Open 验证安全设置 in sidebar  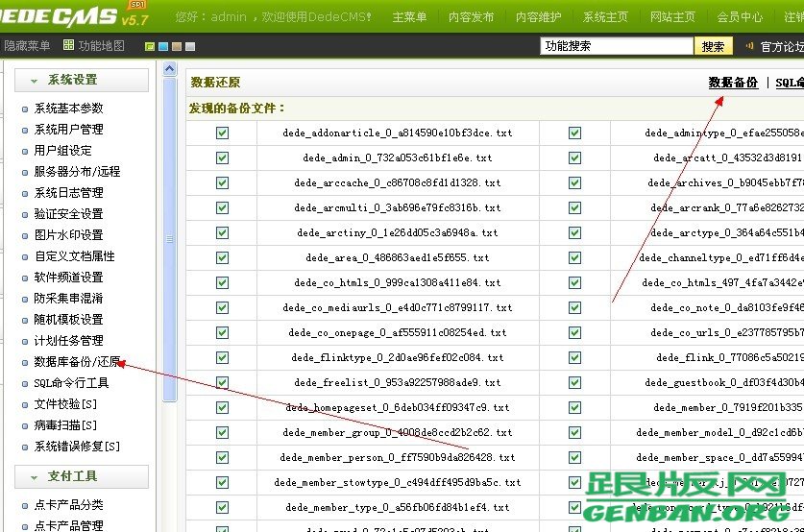coord(69,214)
